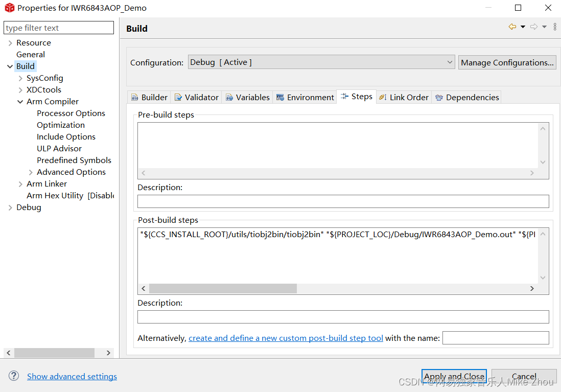This screenshot has width=561, height=392.
Task: Expand the XDCtools node
Action: coord(20,90)
